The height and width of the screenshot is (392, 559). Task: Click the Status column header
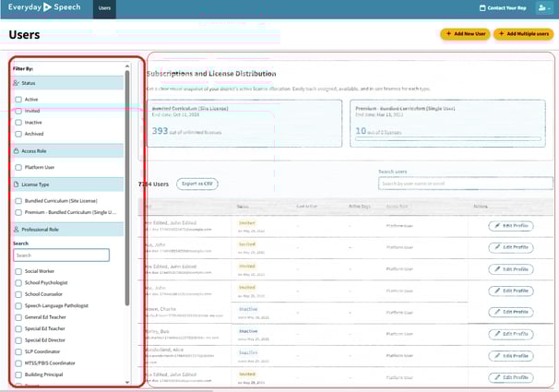pyautogui.click(x=243, y=207)
